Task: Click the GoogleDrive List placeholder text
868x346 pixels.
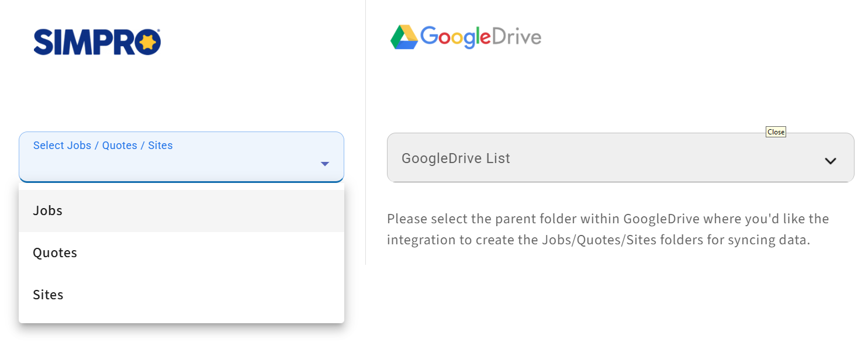Action: tap(455, 158)
